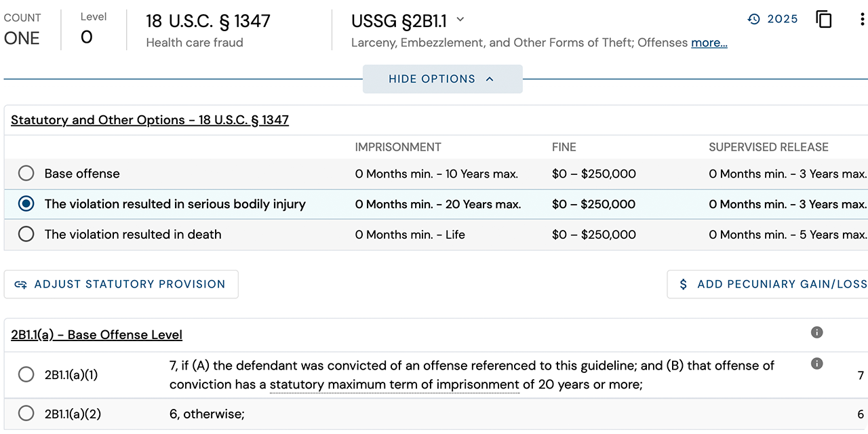The height and width of the screenshot is (434, 868).
Task: Select 2B1.1(a)(2) for level 6
Action: [26, 413]
